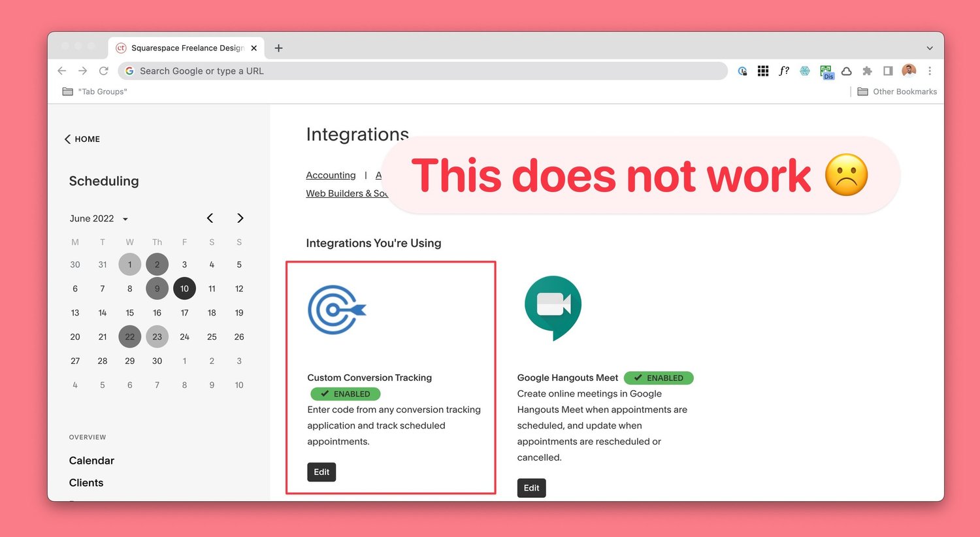Focus the Search Google or type URL bar
980x537 pixels.
point(423,71)
